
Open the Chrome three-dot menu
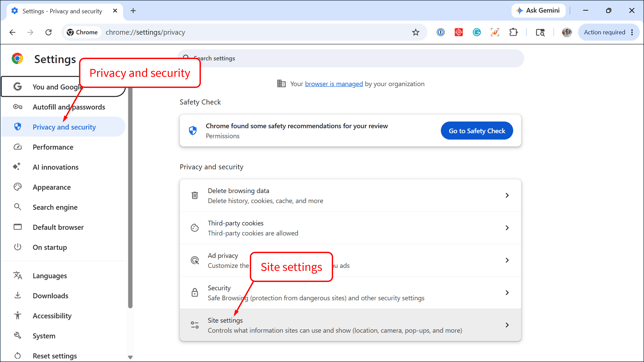(x=632, y=32)
